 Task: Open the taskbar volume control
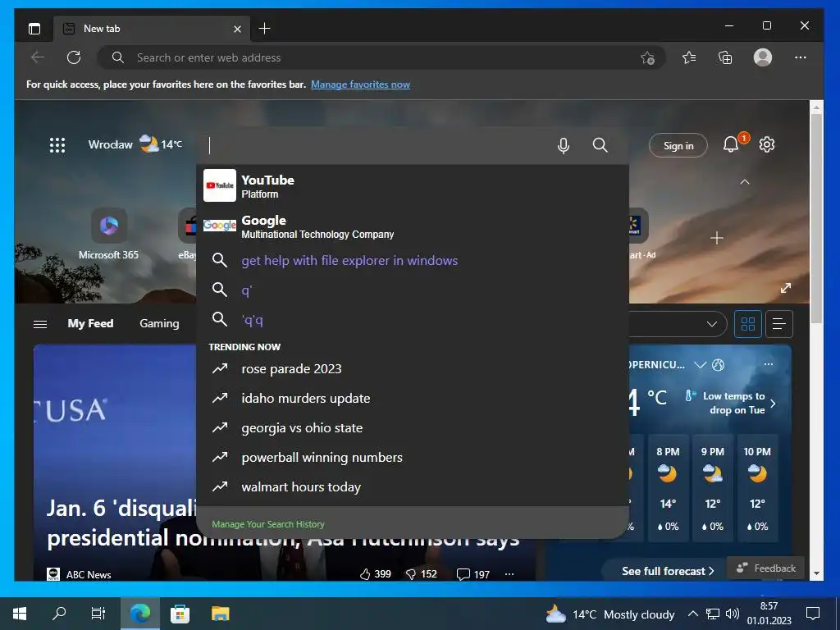(x=732, y=614)
